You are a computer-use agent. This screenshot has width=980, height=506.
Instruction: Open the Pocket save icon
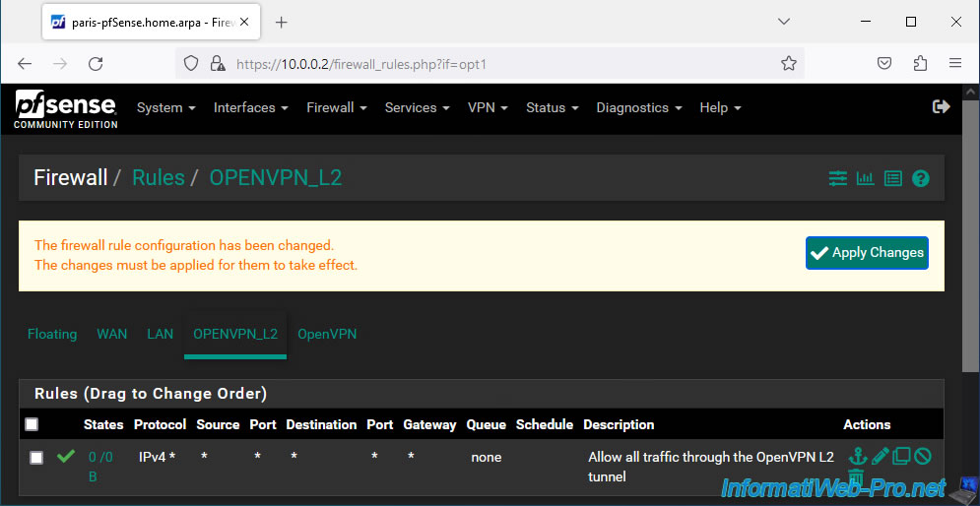point(883,63)
